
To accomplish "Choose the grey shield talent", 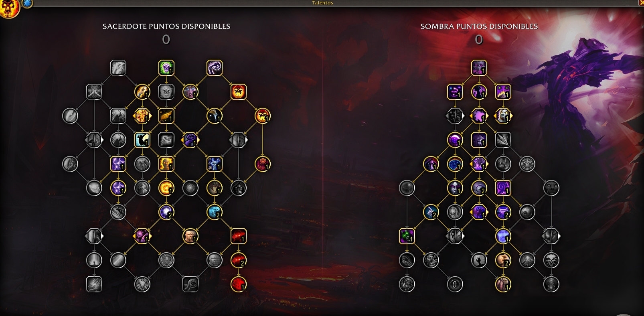I will coord(142,284).
